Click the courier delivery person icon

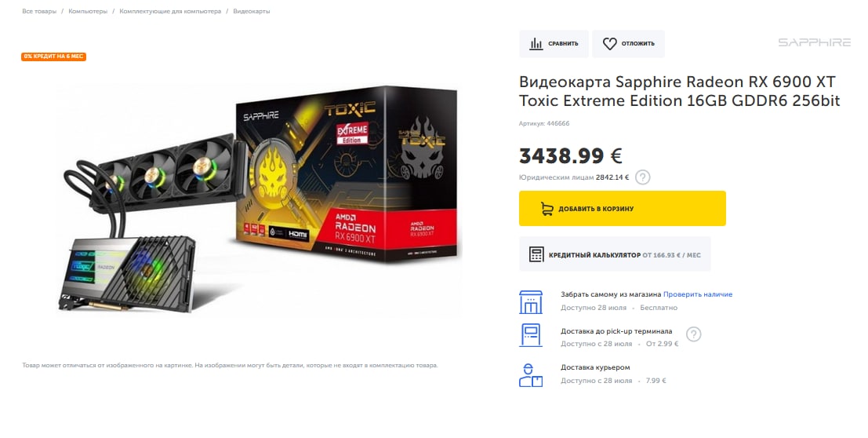[x=530, y=374]
